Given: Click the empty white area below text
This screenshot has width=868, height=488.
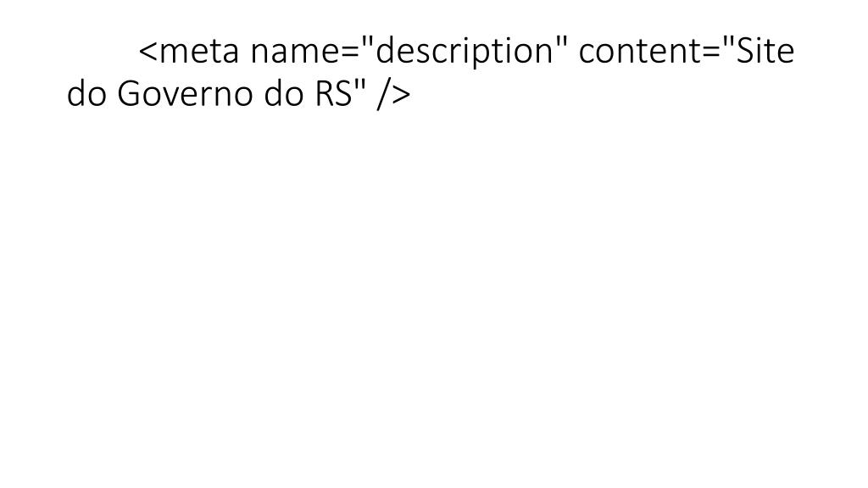Looking at the screenshot, I should pyautogui.click(x=434, y=299).
